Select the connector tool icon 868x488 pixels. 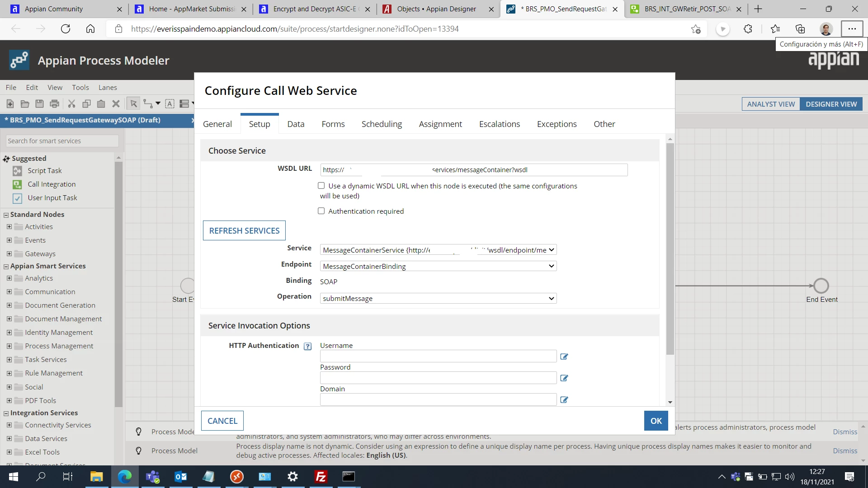point(148,104)
